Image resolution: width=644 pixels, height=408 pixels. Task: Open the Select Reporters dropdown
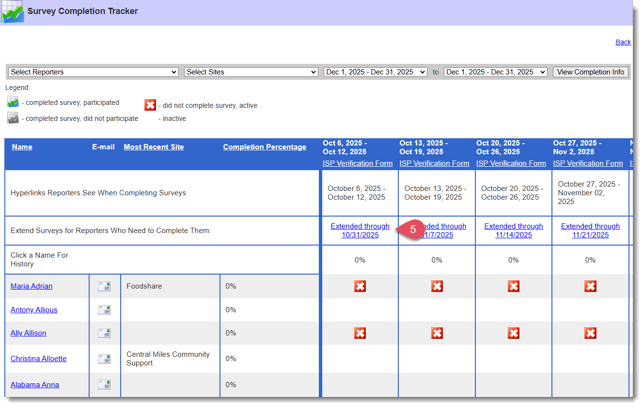click(93, 72)
